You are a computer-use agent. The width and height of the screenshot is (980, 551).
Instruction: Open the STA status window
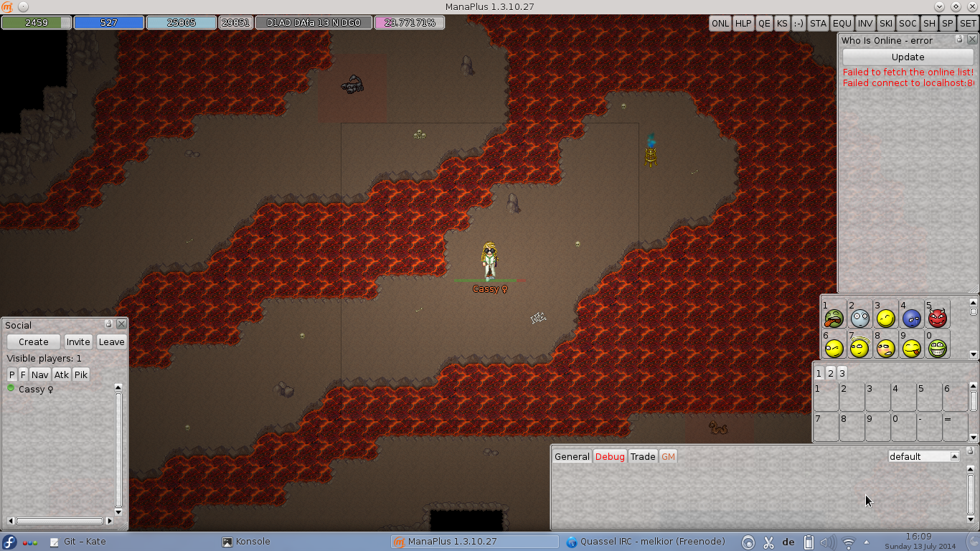point(819,23)
